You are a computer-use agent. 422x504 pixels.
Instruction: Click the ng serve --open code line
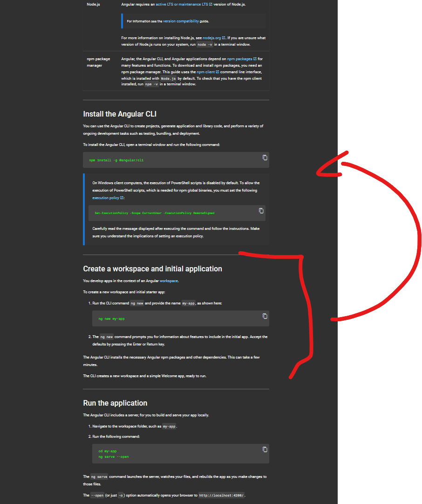point(114,457)
